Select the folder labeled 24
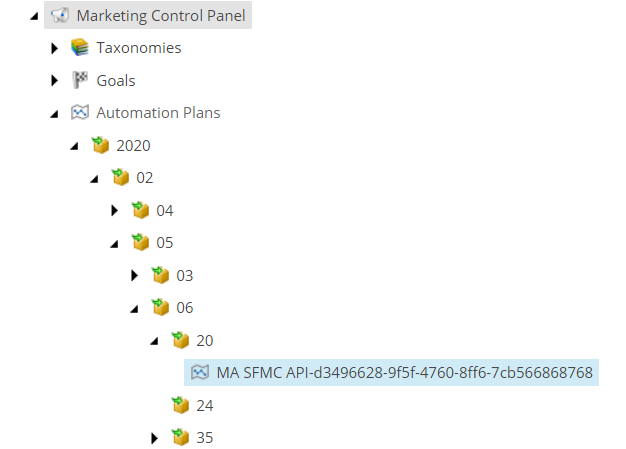This screenshot has height=449, width=626. pos(205,405)
